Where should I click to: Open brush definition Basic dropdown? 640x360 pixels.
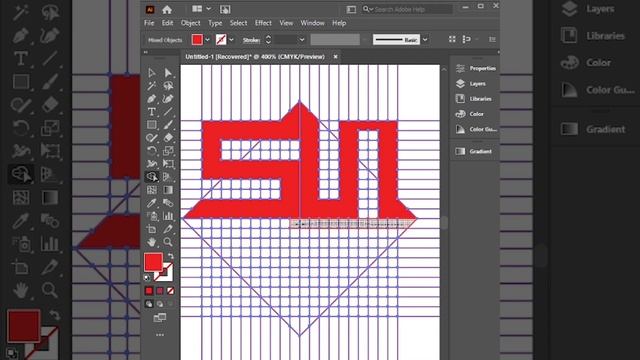point(425,40)
